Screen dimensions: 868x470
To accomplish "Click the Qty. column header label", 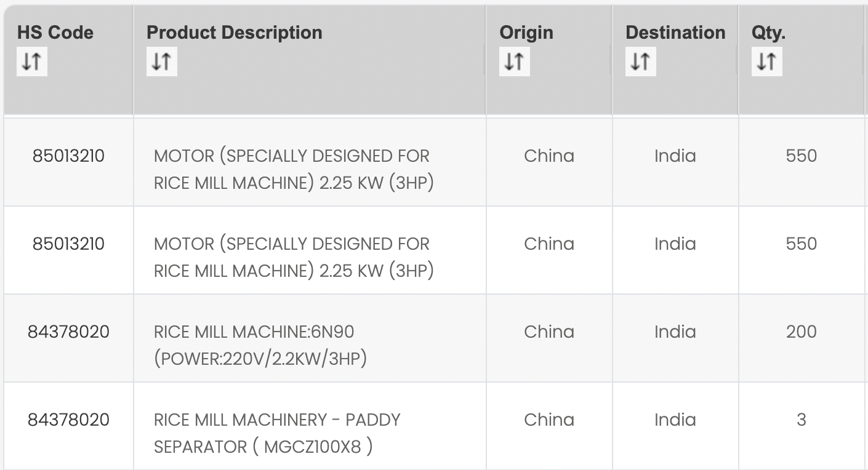I will [768, 33].
